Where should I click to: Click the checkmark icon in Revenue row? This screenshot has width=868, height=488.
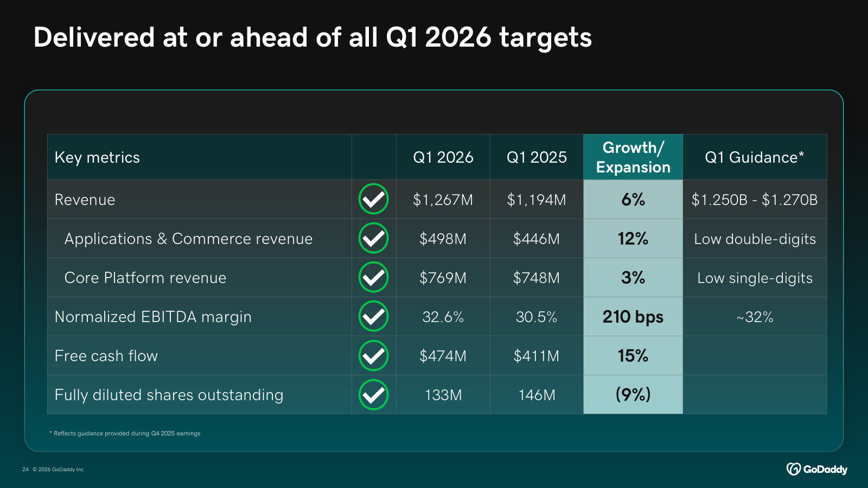[x=373, y=199]
